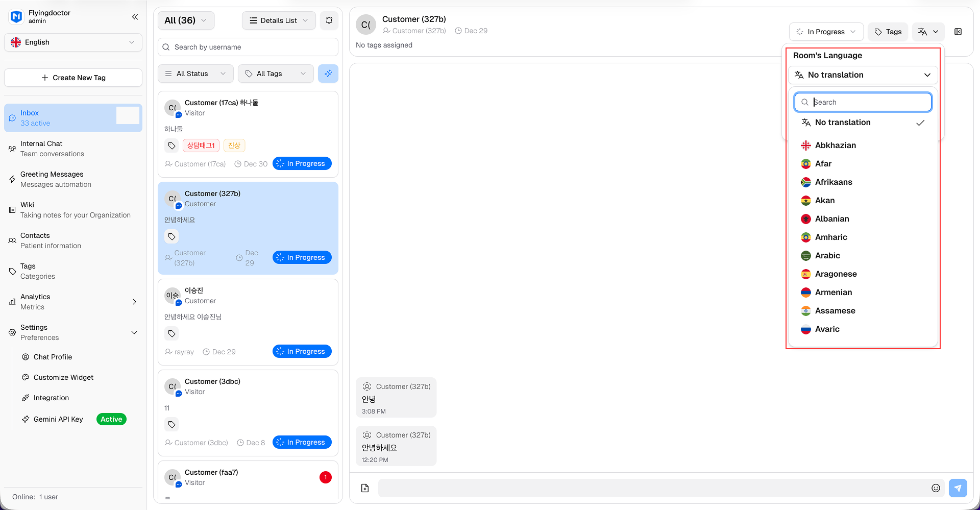Click the blue send message arrow icon

pyautogui.click(x=958, y=488)
